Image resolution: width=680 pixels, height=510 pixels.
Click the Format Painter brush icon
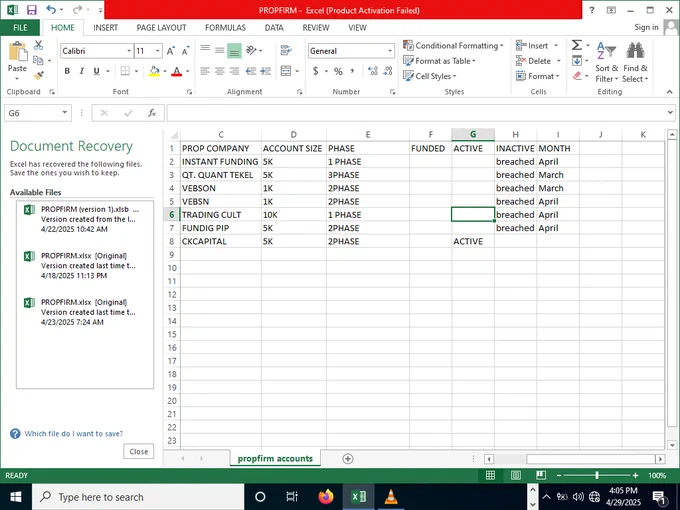click(x=39, y=75)
